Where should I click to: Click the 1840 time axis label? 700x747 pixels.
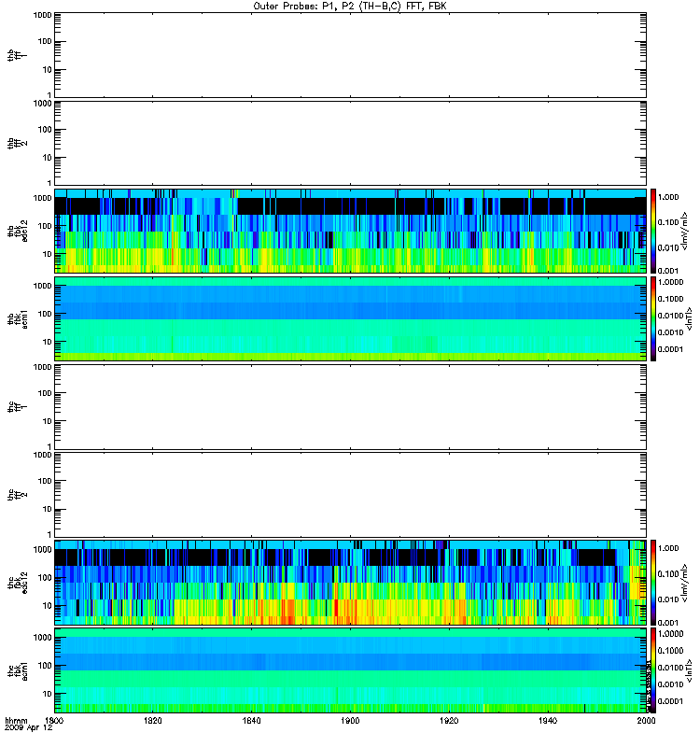coord(251,720)
